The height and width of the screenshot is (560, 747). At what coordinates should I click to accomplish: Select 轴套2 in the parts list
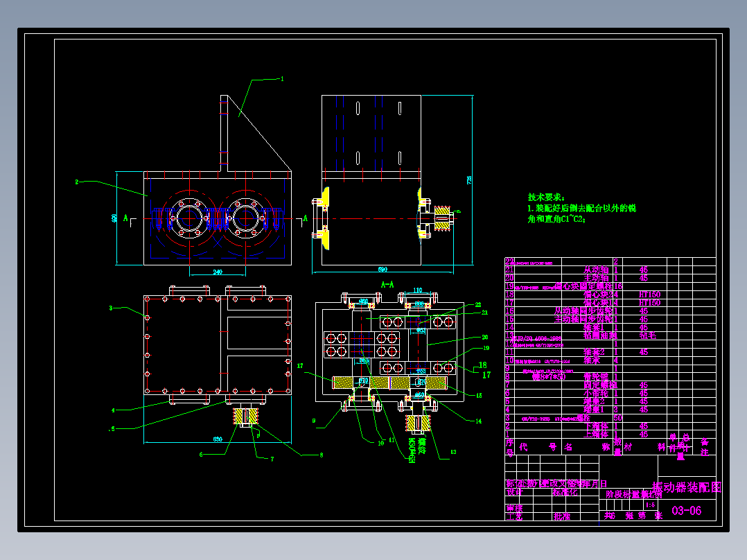595,352
